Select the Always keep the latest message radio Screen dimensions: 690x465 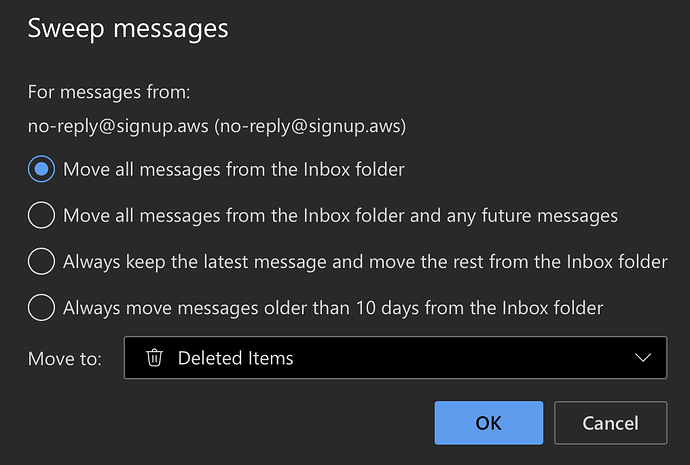(x=41, y=261)
